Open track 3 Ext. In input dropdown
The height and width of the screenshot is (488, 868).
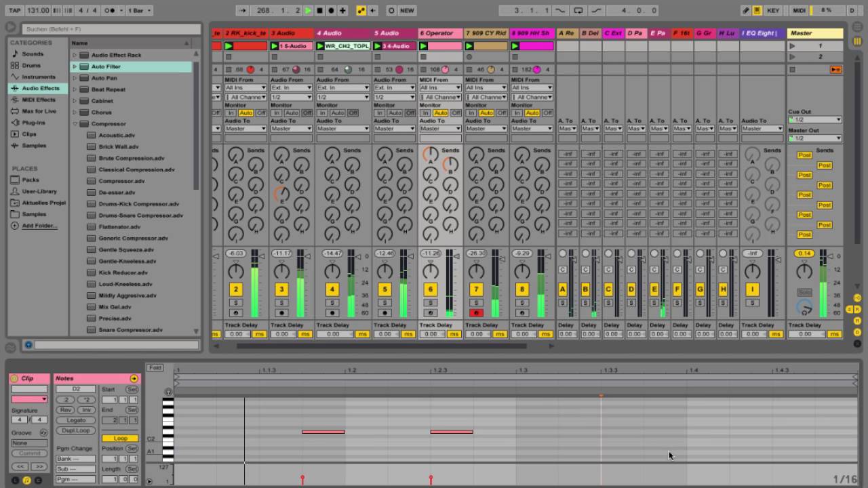(x=292, y=87)
